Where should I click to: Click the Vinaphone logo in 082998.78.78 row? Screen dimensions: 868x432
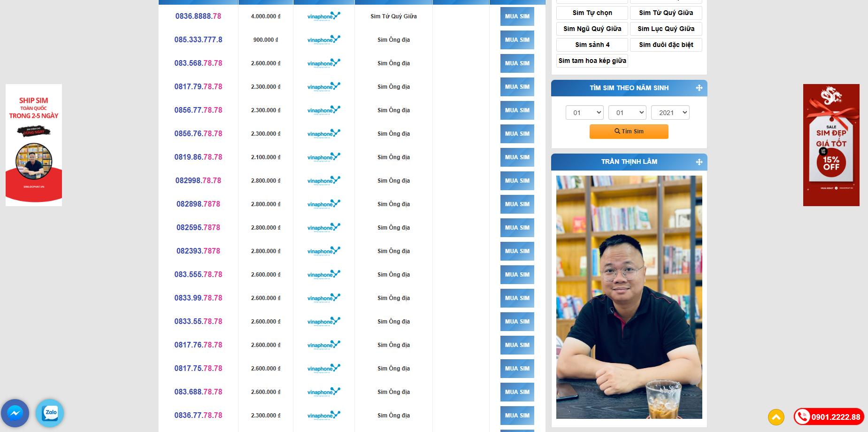(x=324, y=181)
